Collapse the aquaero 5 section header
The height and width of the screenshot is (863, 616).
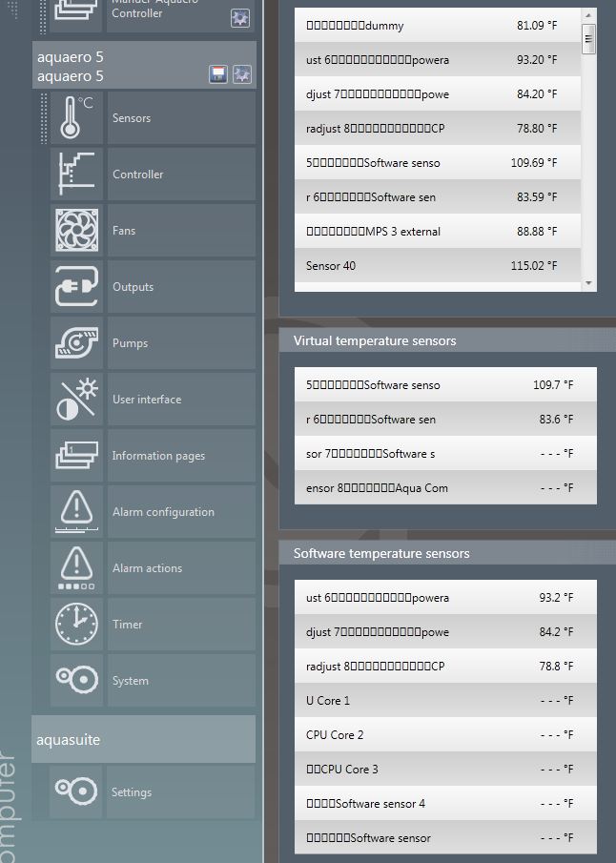coord(114,66)
